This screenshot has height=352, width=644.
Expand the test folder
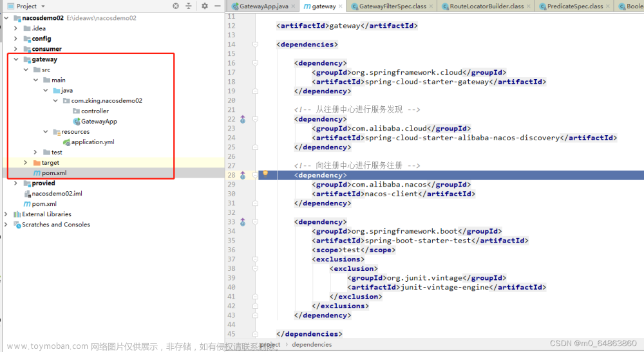coord(35,153)
